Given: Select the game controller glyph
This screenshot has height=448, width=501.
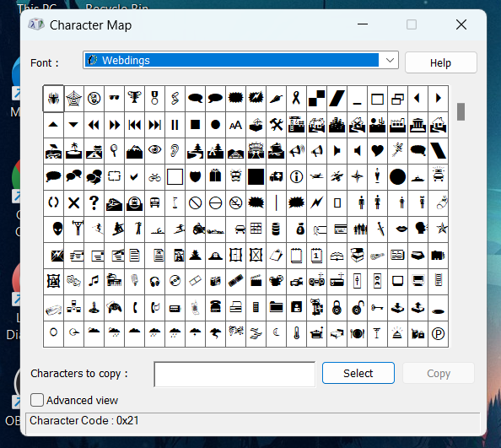Looking at the screenshot, I should coord(114,308).
